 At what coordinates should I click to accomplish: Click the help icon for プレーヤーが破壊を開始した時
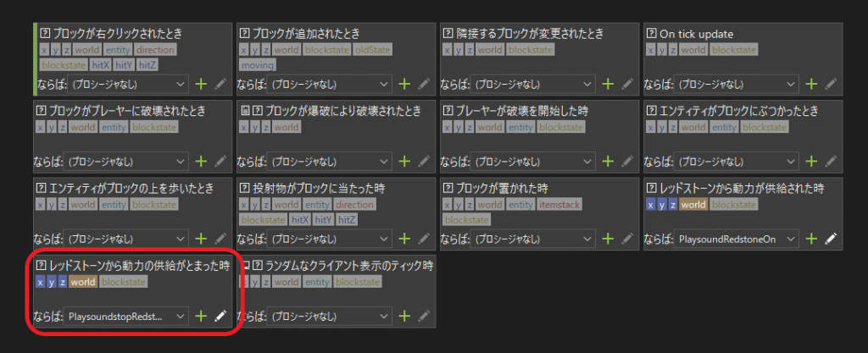[x=448, y=111]
